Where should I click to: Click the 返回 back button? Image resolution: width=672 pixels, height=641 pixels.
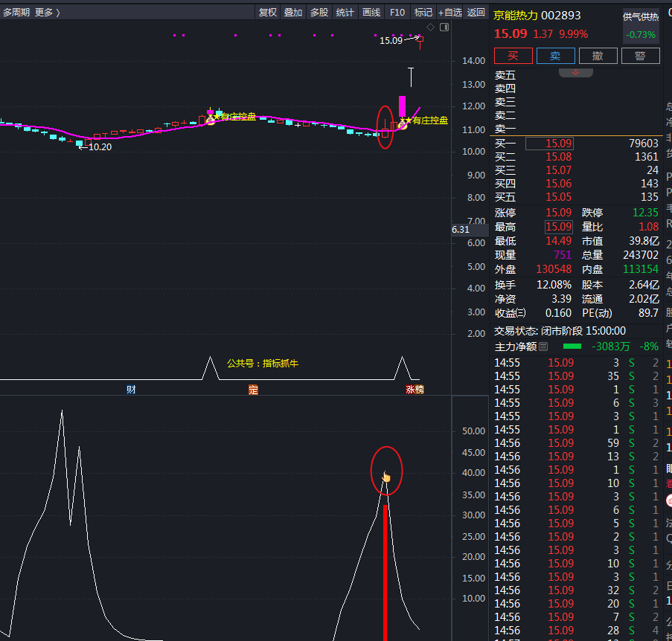[476, 13]
